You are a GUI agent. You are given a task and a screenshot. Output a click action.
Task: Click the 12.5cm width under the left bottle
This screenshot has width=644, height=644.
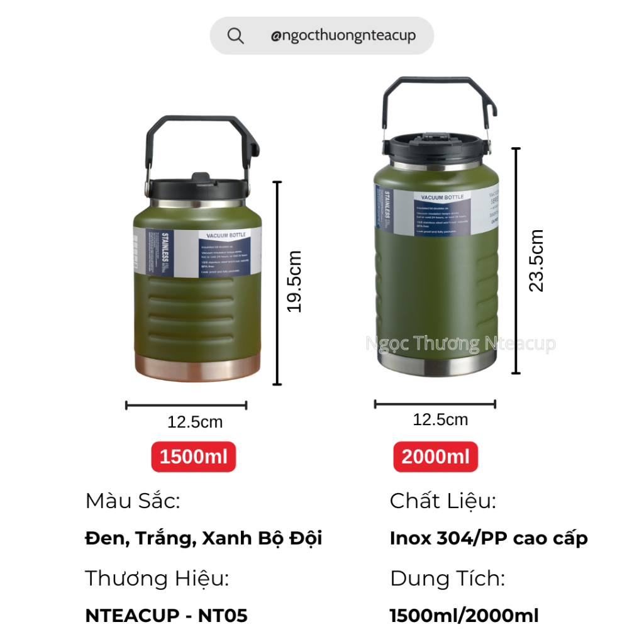(195, 422)
